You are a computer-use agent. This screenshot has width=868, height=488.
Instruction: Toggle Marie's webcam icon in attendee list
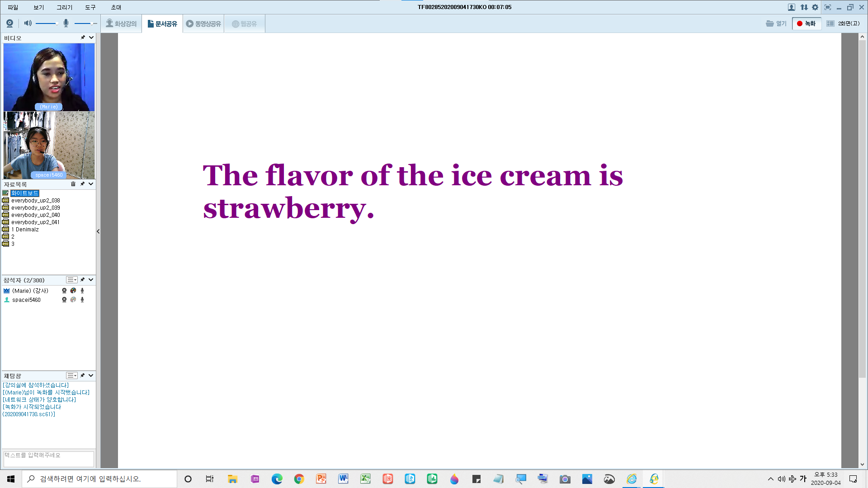(x=64, y=291)
